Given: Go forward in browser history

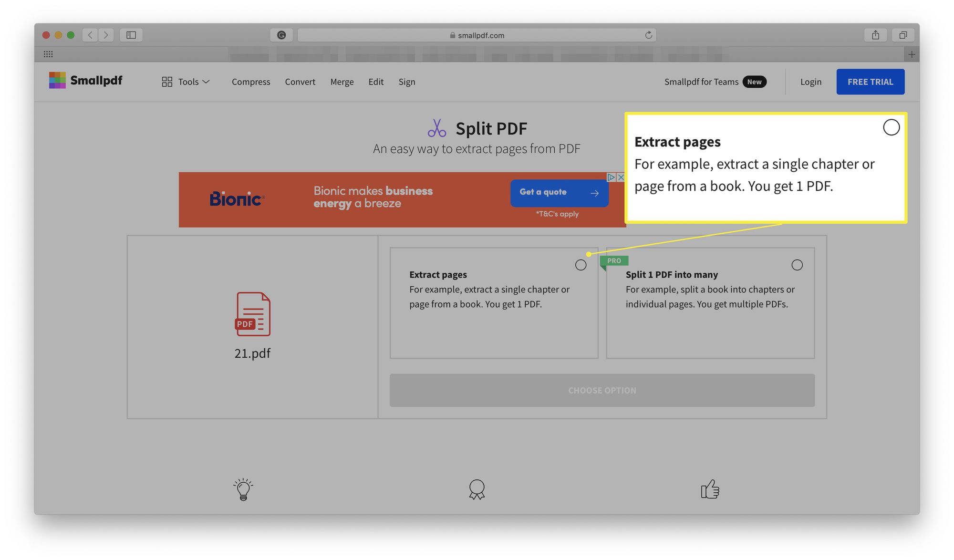Looking at the screenshot, I should [106, 35].
